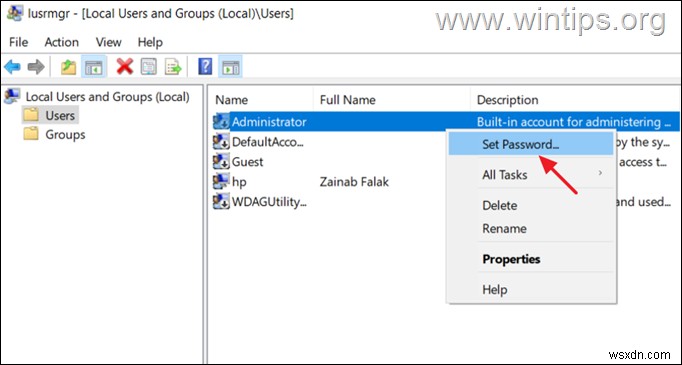
Task: Click the Export List toolbar icon
Action: [173, 67]
